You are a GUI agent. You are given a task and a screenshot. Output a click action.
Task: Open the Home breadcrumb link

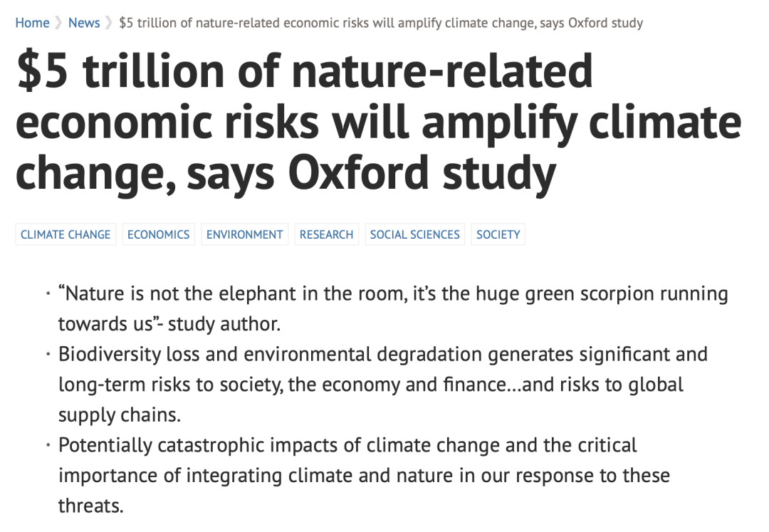32,23
